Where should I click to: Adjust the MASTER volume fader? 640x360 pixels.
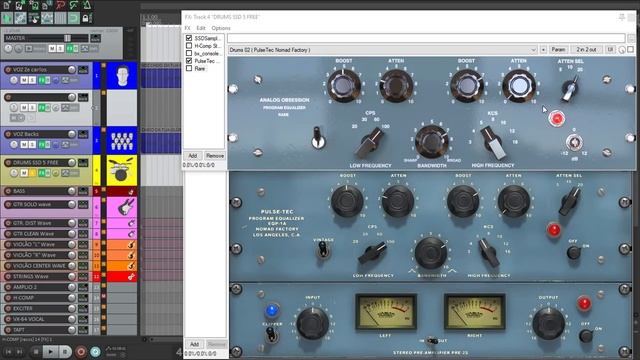point(67,38)
